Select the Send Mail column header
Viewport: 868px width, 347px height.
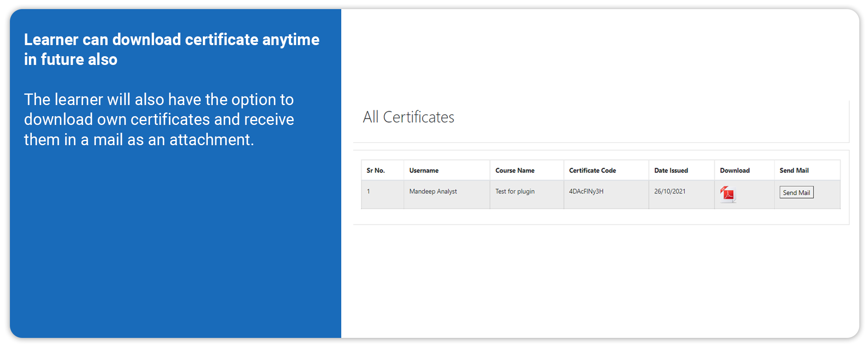coord(794,170)
